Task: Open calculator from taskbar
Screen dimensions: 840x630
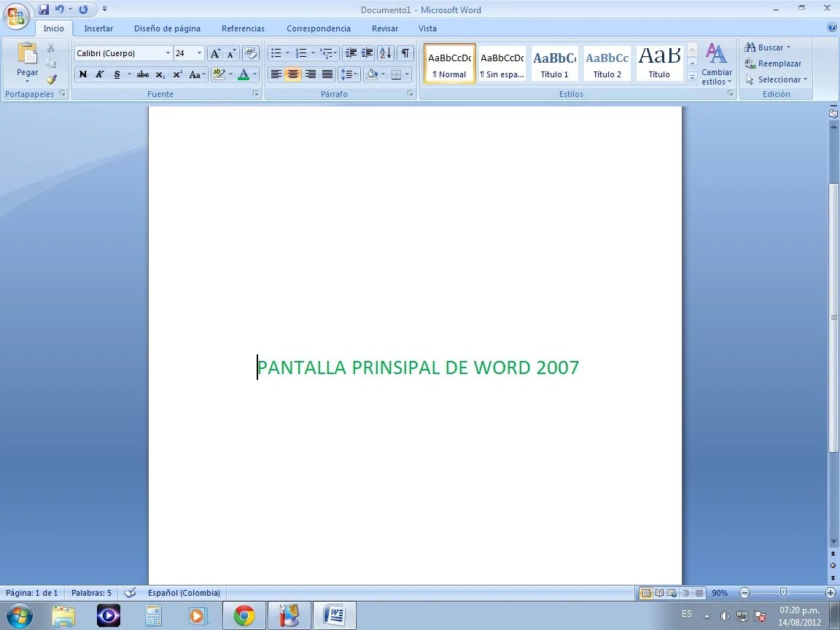Action: tap(153, 615)
